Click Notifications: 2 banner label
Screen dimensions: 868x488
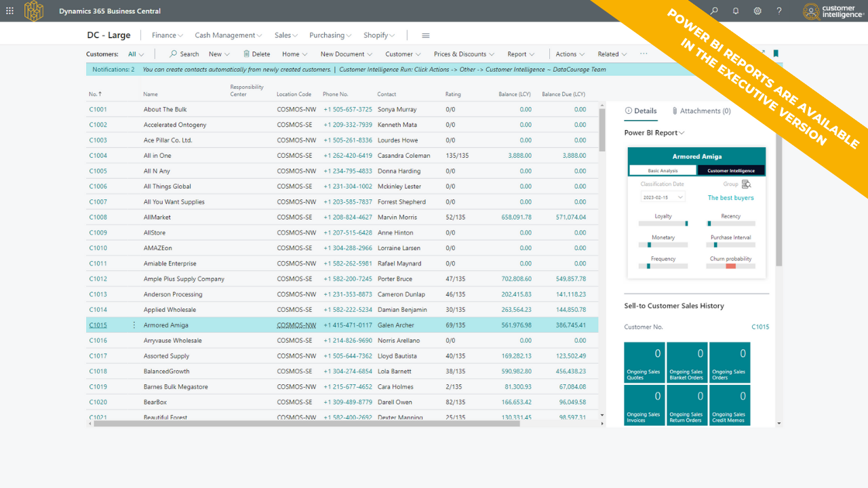coord(113,69)
